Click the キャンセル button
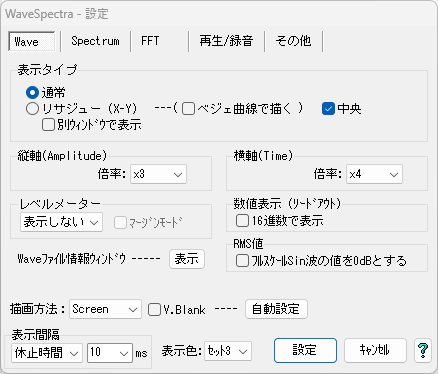Image resolution: width=438 pixels, height=374 pixels. [375, 350]
